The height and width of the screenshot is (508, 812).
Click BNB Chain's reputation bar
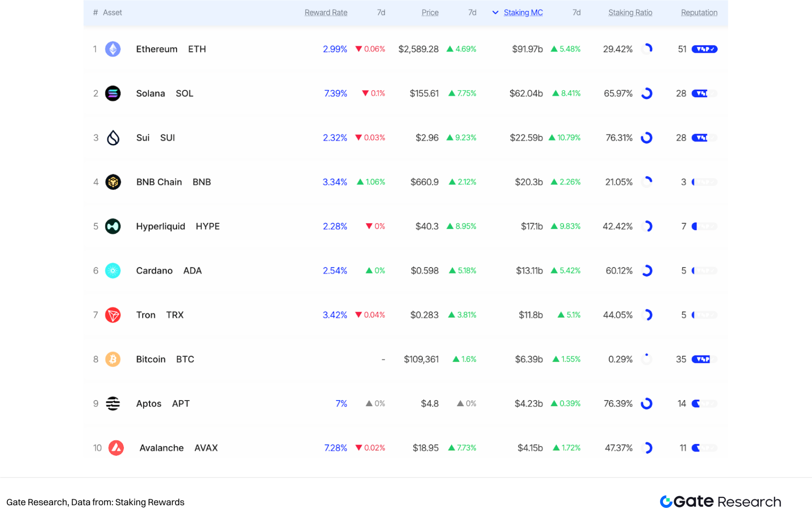(x=705, y=182)
